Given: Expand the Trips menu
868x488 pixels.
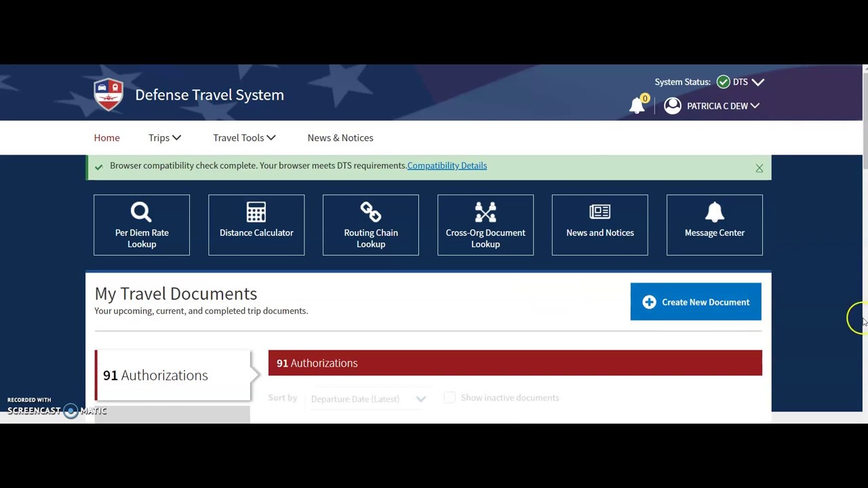Looking at the screenshot, I should coord(165,138).
